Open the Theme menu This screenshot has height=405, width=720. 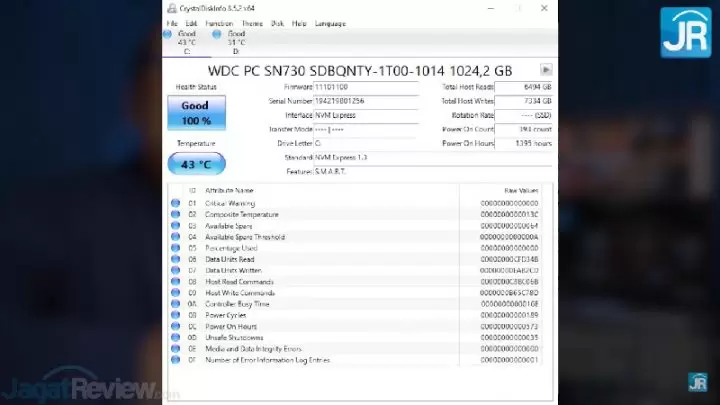tap(252, 23)
